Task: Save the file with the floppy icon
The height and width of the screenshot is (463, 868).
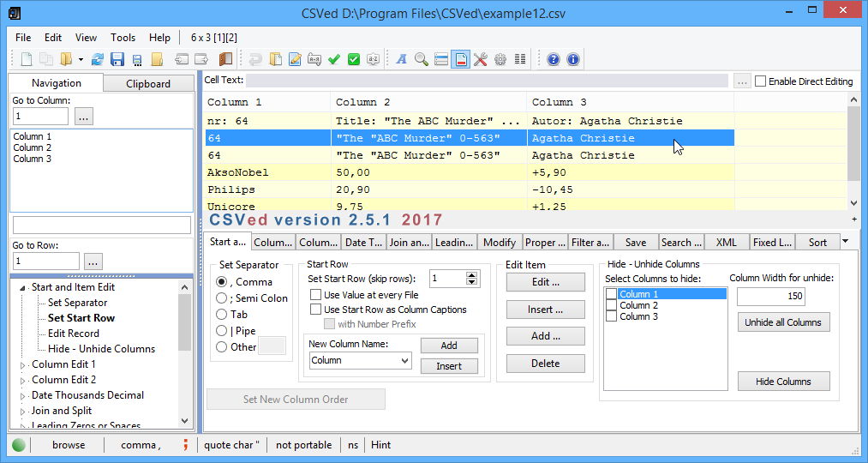Action: [117, 59]
